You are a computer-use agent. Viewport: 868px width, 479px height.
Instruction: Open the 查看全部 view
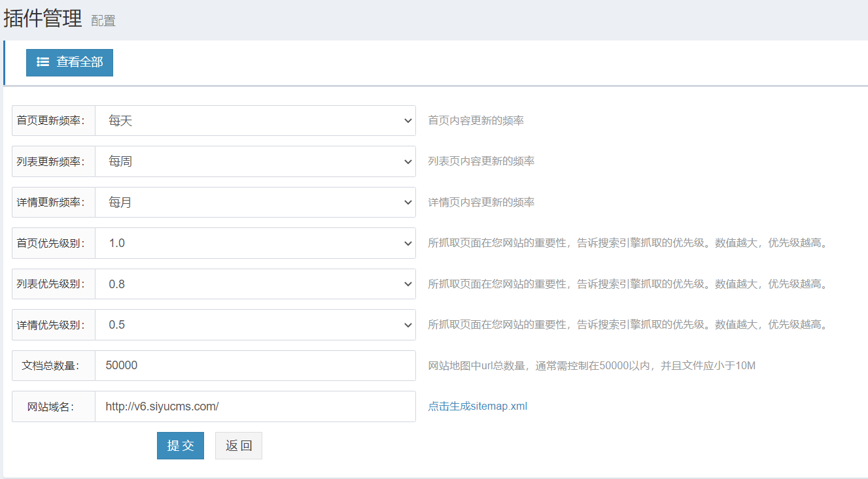tap(69, 63)
